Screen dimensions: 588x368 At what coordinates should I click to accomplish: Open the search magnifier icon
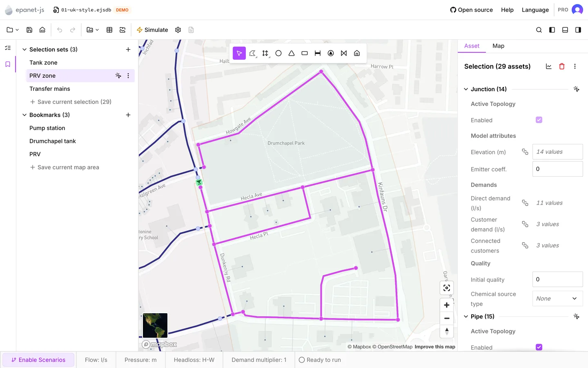point(539,30)
